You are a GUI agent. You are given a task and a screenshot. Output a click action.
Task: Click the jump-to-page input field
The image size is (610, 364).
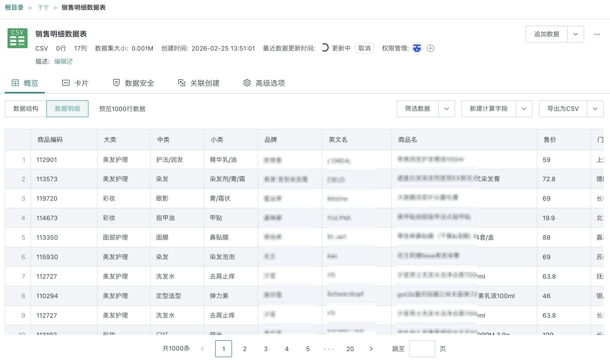pos(422,349)
